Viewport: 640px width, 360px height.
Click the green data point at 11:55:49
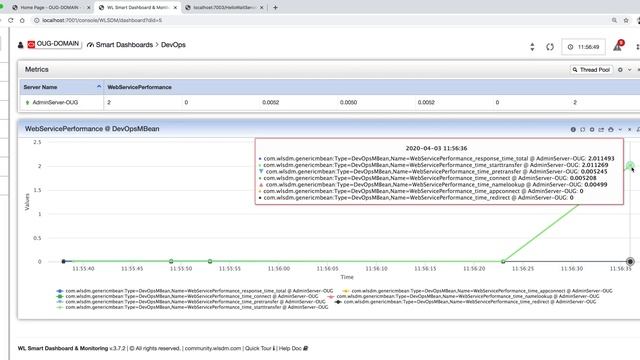171,261
